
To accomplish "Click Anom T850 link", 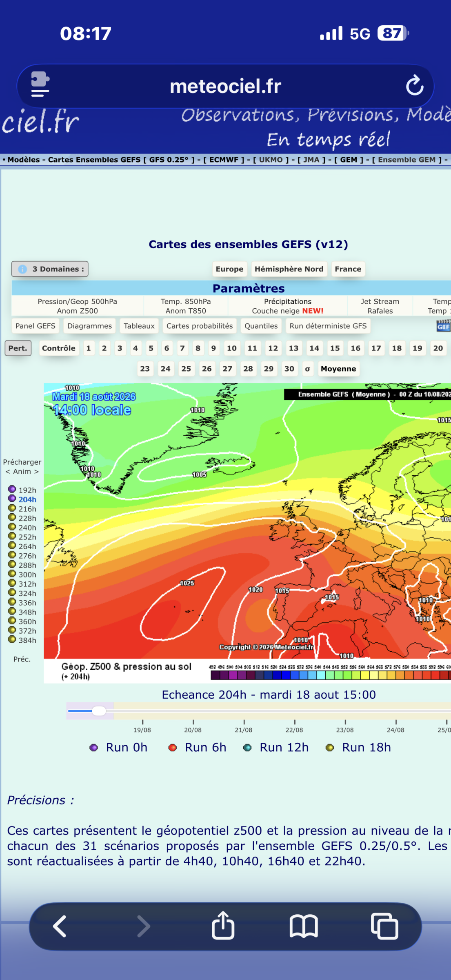I will click(186, 311).
